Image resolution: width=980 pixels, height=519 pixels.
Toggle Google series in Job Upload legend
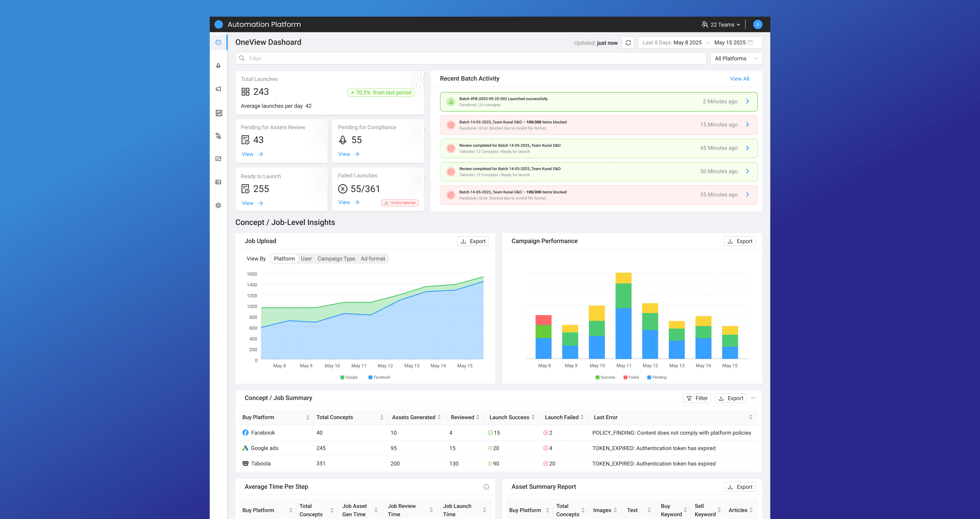pos(349,377)
